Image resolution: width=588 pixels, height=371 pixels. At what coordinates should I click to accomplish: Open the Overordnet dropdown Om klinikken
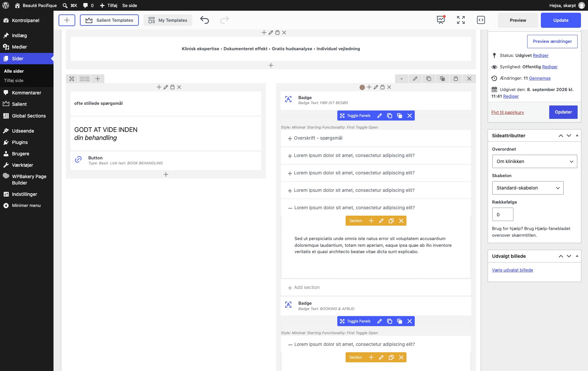tap(534, 161)
